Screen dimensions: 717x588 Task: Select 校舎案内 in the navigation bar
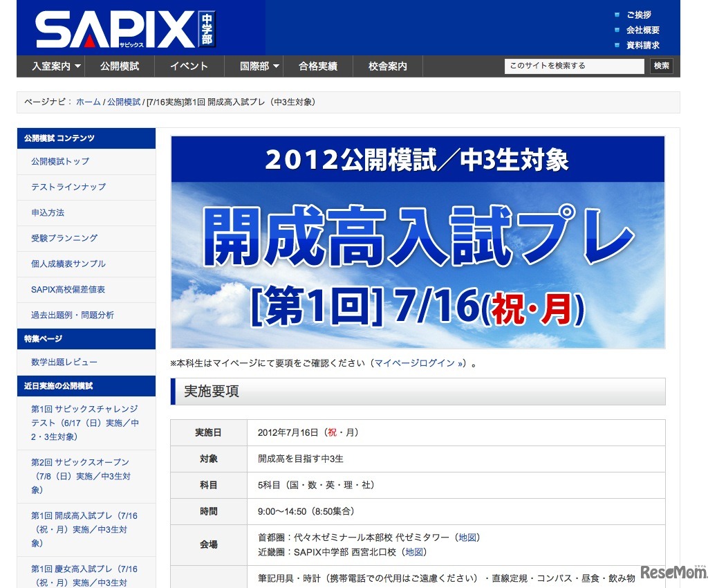[x=387, y=66]
